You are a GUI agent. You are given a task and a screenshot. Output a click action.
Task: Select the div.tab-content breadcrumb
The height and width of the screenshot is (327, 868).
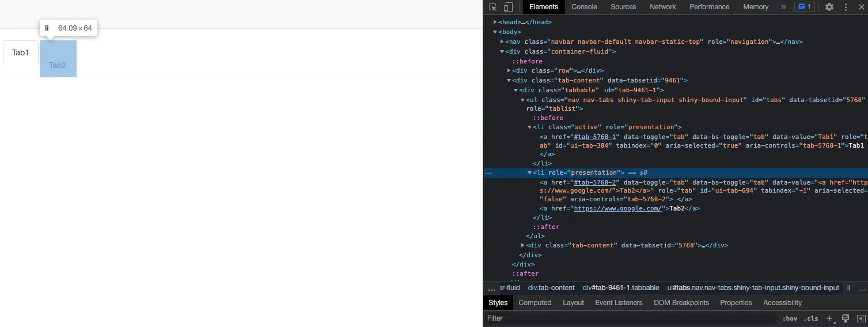click(x=551, y=288)
